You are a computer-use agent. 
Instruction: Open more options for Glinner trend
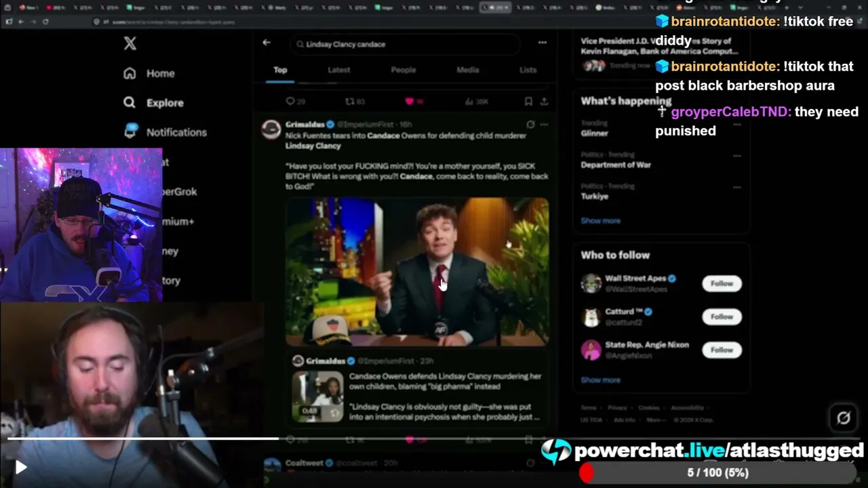[x=737, y=124]
